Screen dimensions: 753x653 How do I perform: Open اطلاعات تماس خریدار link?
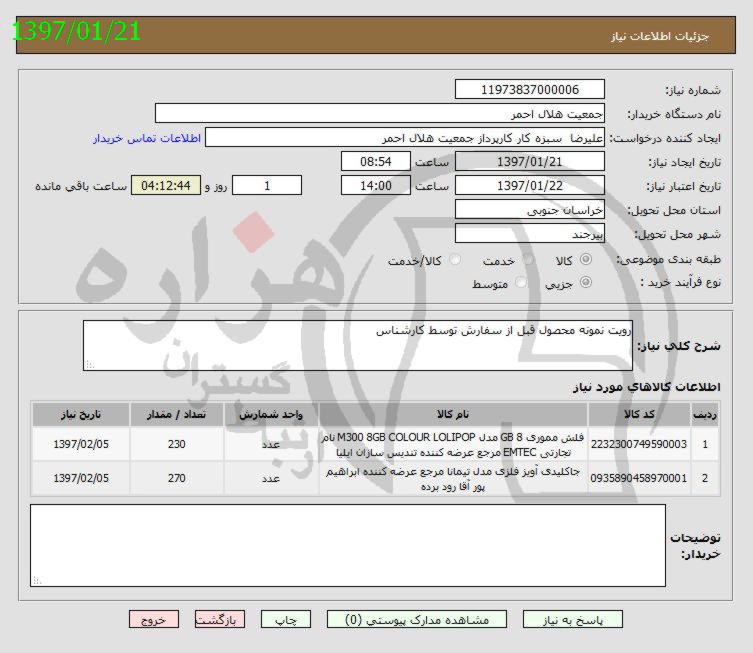147,138
